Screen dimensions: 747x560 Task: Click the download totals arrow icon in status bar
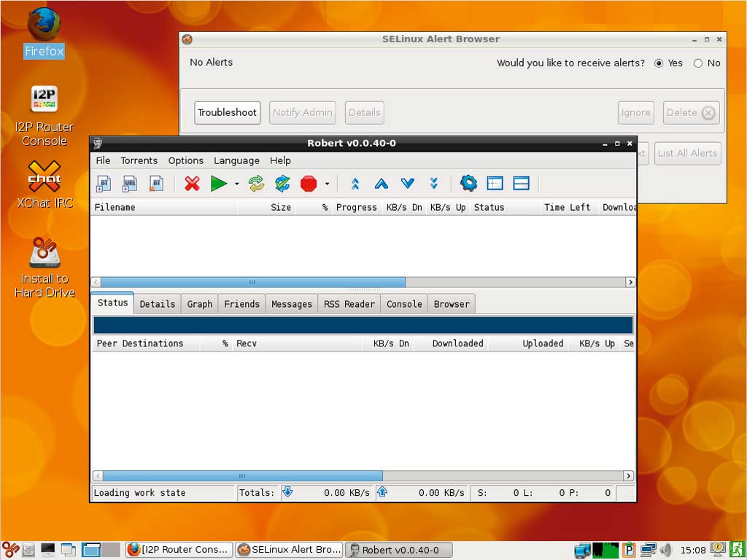[x=287, y=492]
